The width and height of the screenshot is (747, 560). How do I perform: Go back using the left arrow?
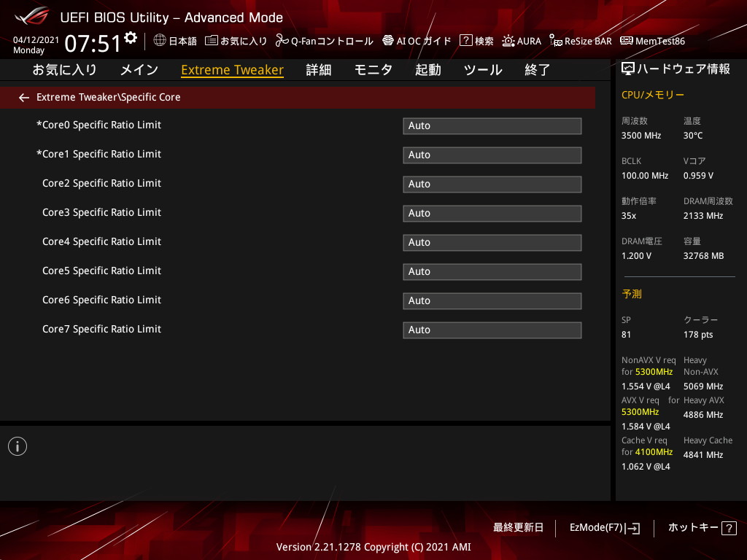tap(24, 98)
